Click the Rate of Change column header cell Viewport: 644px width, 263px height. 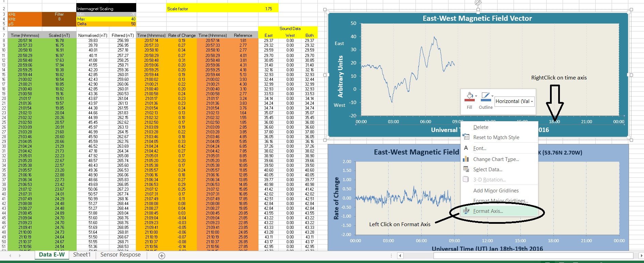182,35
